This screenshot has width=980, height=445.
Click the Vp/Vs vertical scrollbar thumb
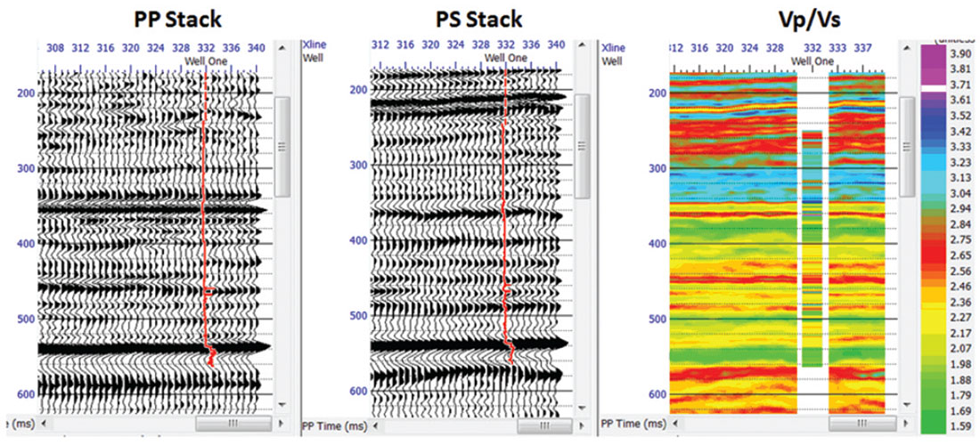(906, 147)
